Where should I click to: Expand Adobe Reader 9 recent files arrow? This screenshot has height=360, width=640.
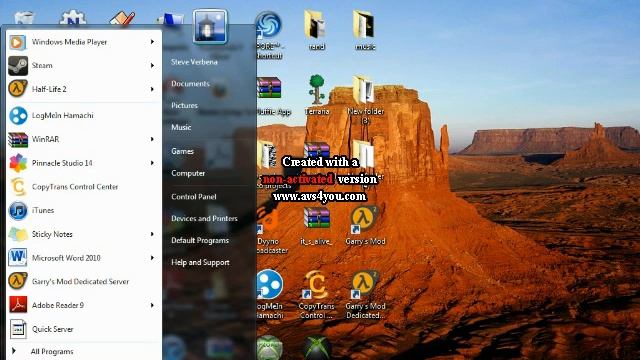point(152,305)
